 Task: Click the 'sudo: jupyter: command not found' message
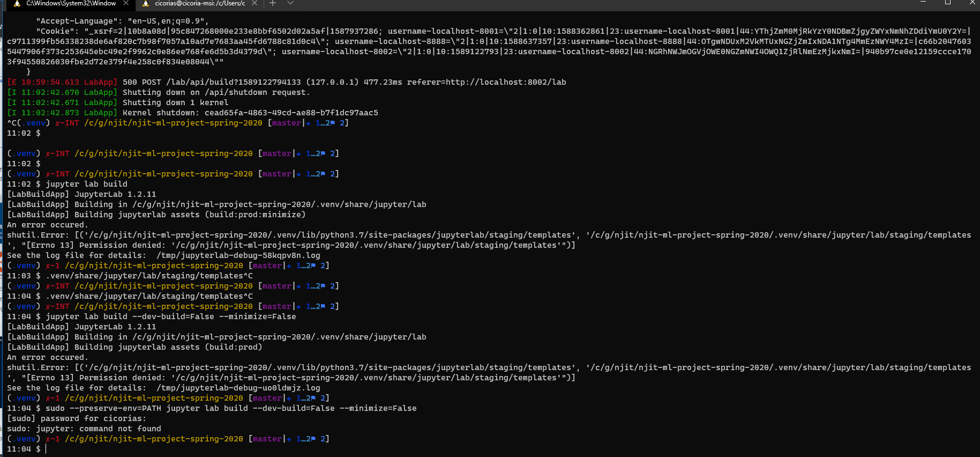84,429
